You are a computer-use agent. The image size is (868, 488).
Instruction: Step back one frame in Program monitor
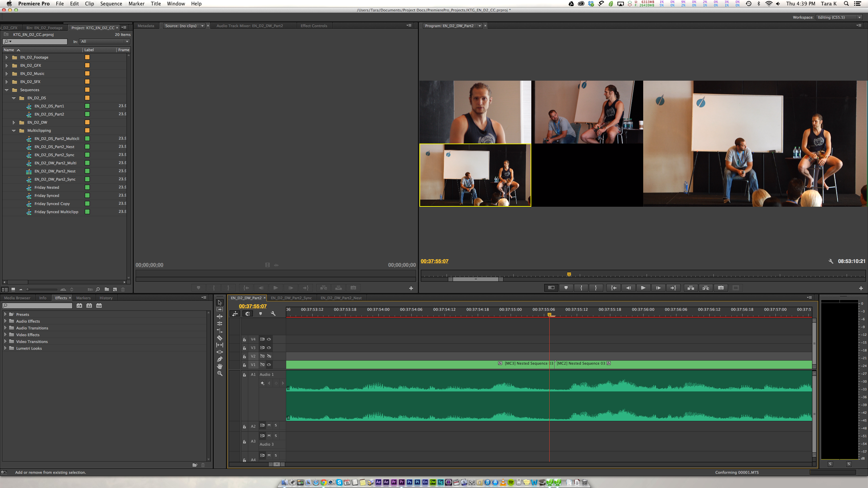[628, 288]
